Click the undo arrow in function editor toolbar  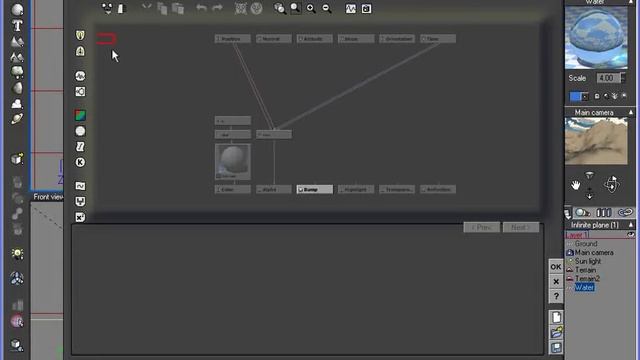coord(201,8)
